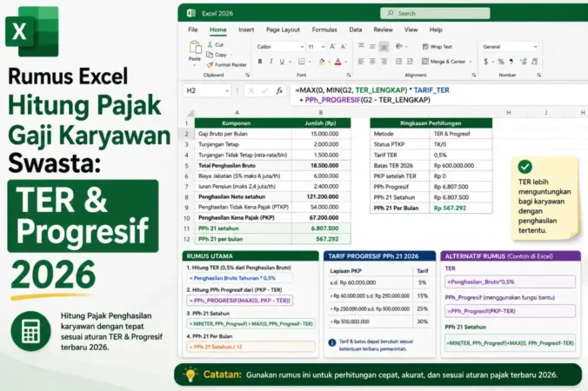This screenshot has height=391, width=588.
Task: Click the Decrease Indent icon
Action: [x=398, y=62]
